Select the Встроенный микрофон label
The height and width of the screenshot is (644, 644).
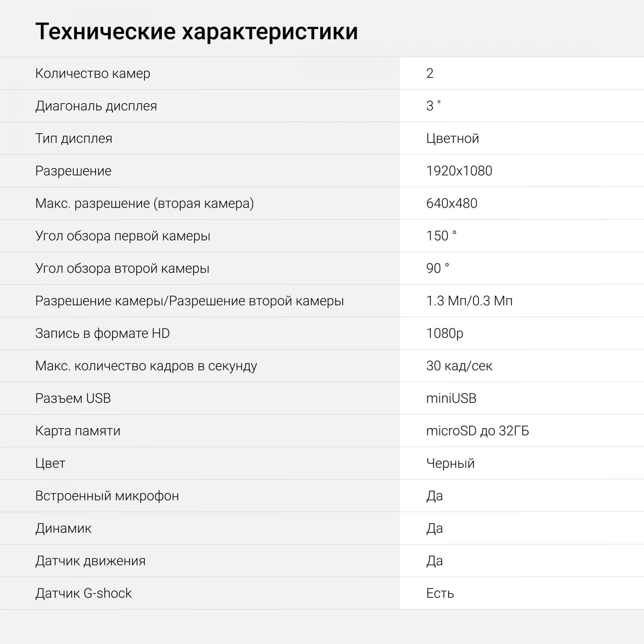107,496
